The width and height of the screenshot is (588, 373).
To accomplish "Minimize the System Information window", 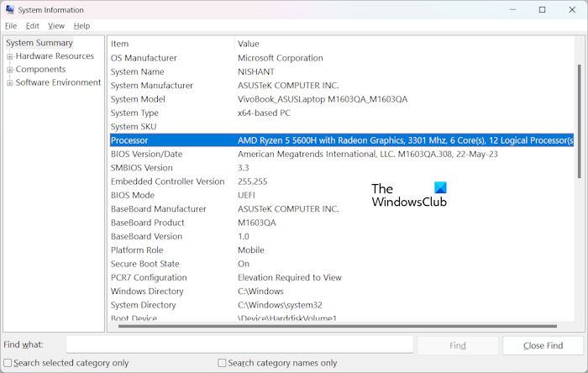I will 512,10.
